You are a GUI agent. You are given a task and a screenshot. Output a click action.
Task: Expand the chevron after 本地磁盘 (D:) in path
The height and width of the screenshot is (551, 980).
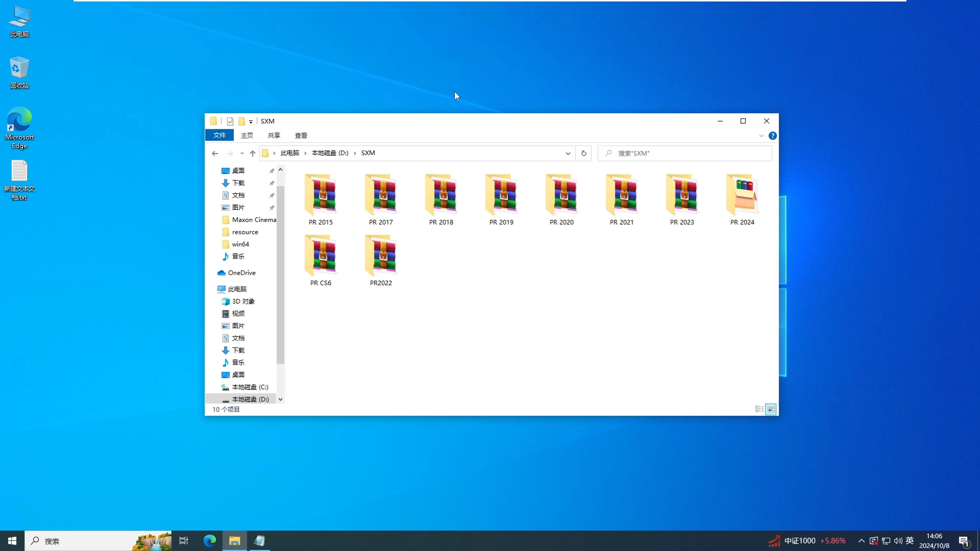pyautogui.click(x=355, y=153)
